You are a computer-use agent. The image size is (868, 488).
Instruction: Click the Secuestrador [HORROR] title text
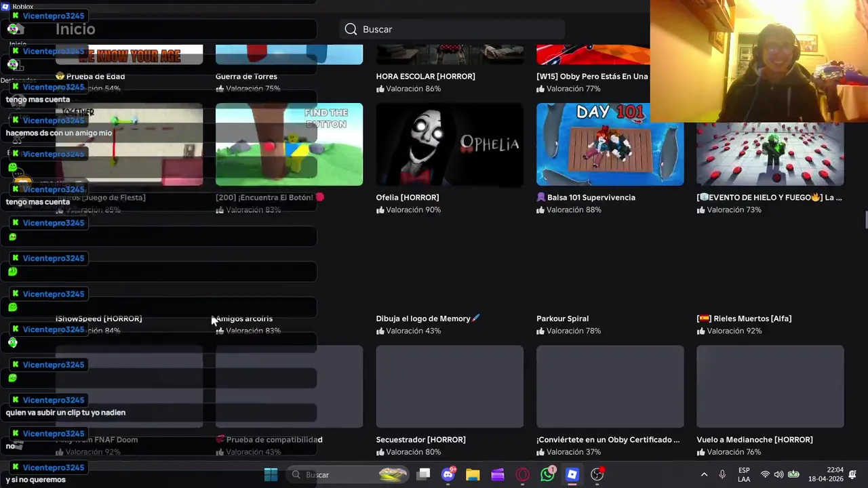420,440
